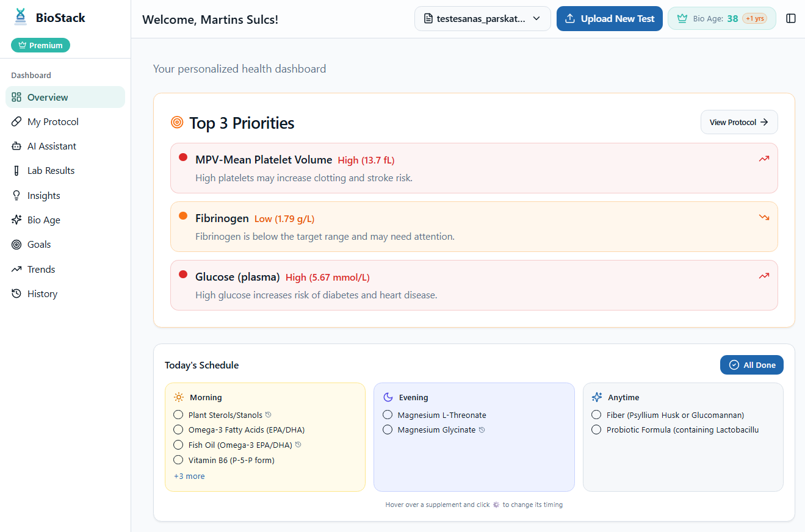805x532 pixels.
Task: Open the testesanas_parskat file dropdown
Action: click(482, 18)
